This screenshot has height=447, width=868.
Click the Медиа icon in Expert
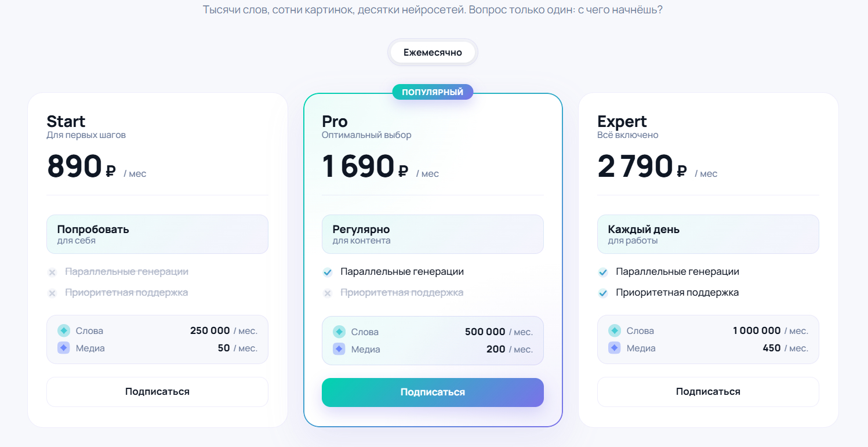(x=615, y=348)
